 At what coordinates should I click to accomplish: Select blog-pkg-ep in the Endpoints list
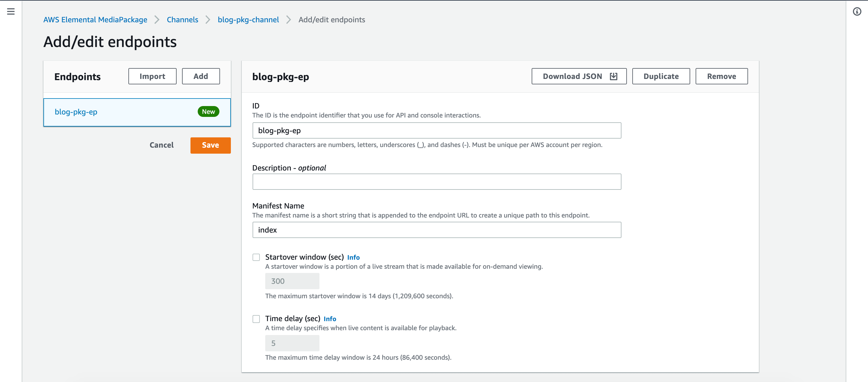[x=137, y=112]
